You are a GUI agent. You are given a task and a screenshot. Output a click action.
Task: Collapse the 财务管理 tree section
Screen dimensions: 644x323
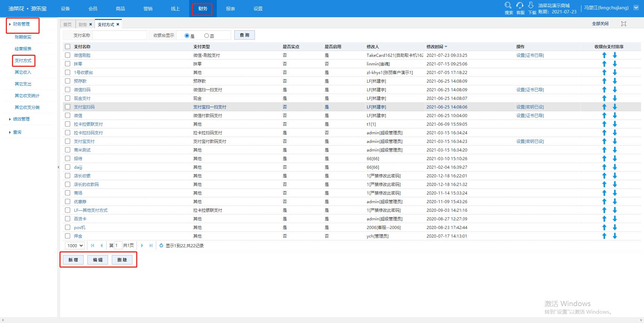click(10, 24)
